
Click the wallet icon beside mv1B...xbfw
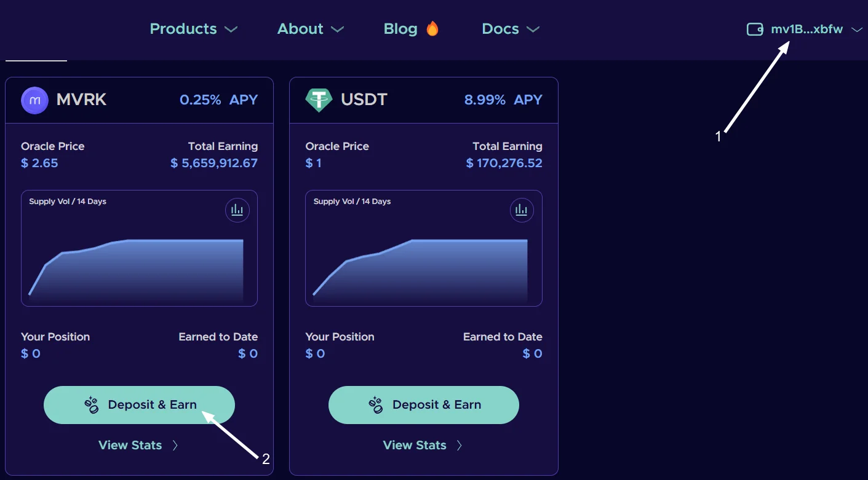click(755, 29)
